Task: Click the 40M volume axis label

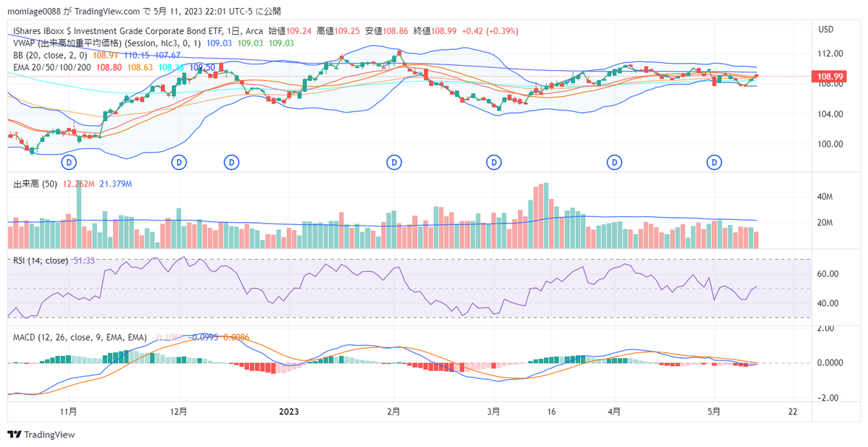Action: [825, 197]
